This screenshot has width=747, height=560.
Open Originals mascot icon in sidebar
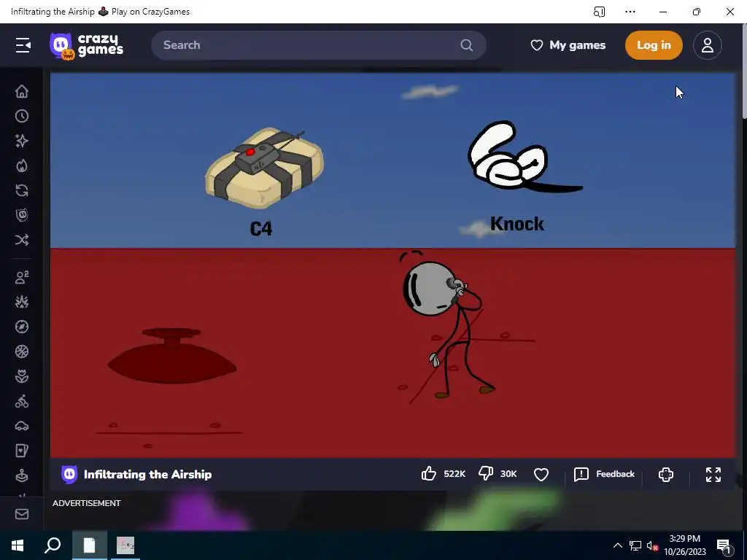[22, 215]
